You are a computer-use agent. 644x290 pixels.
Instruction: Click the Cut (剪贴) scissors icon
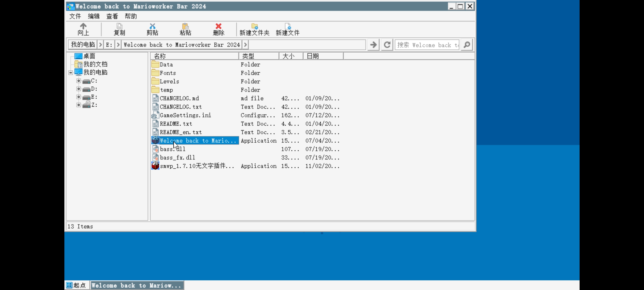(x=152, y=26)
